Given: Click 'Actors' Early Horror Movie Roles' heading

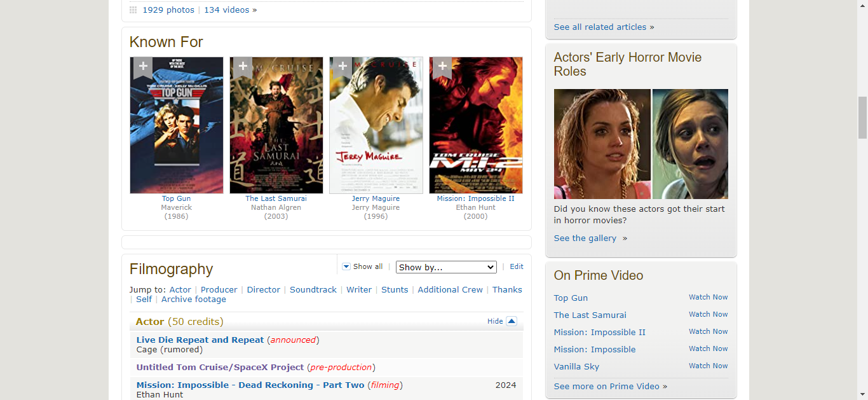Looking at the screenshot, I should tap(627, 64).
